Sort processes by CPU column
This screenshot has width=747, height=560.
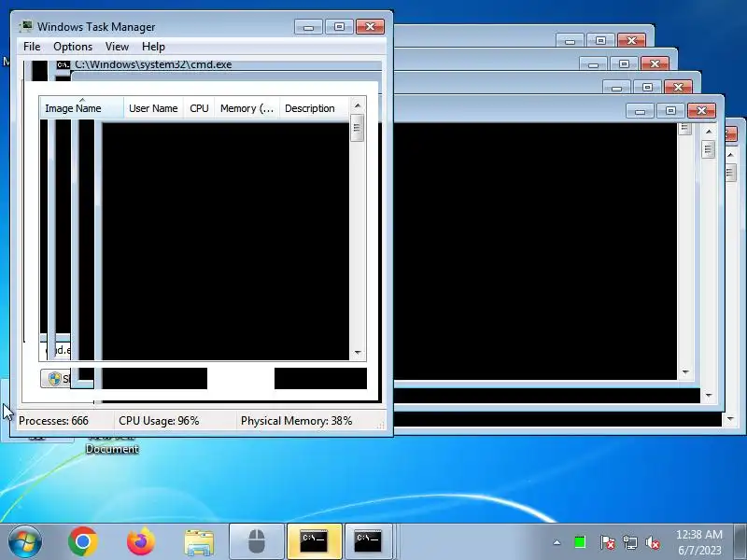(199, 108)
